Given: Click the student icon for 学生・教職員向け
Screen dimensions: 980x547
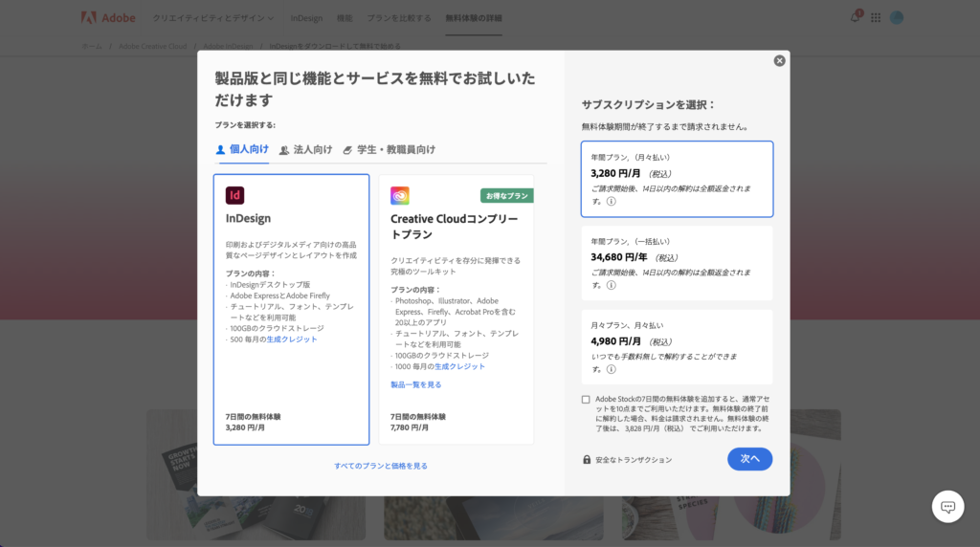Looking at the screenshot, I should pos(347,150).
